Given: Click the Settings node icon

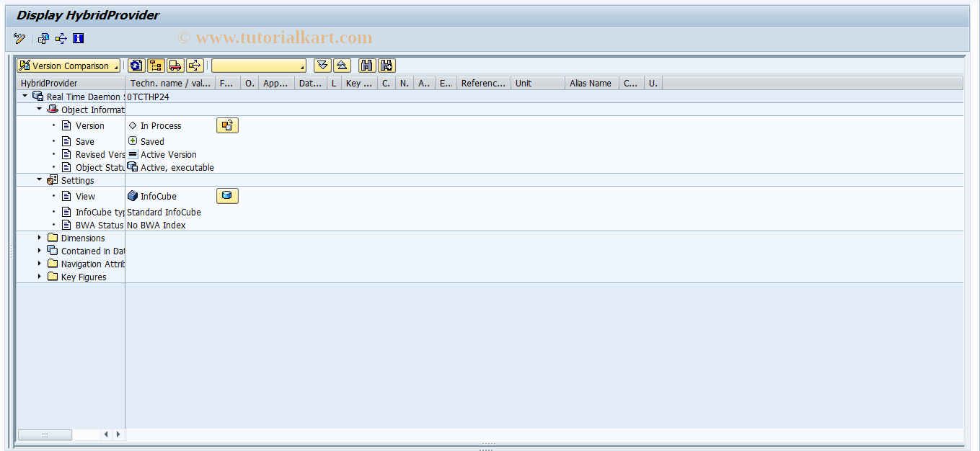Looking at the screenshot, I should (53, 180).
